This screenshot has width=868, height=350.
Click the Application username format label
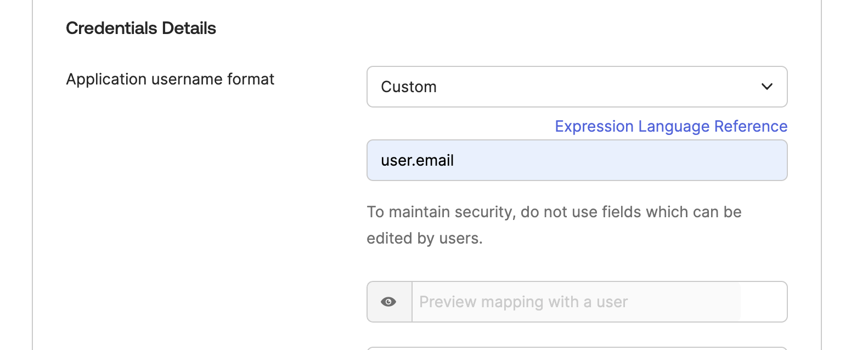[x=170, y=79]
